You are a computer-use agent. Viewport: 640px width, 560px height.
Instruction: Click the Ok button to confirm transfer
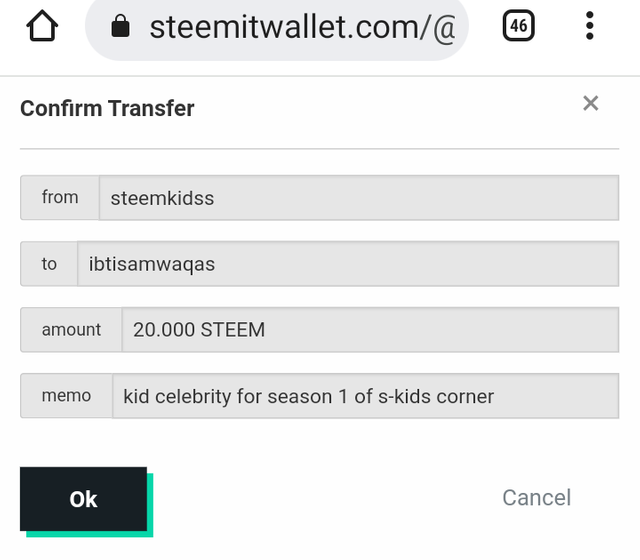point(83,499)
